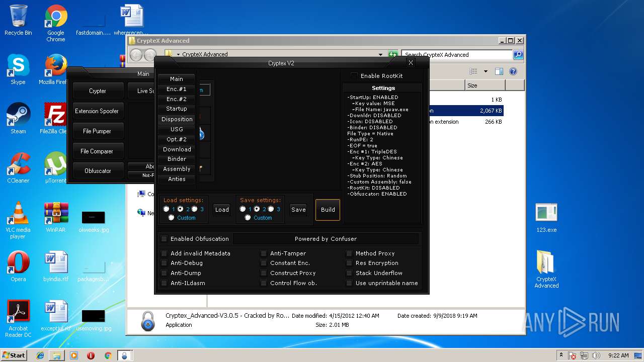The width and height of the screenshot is (644, 362).
Task: Select the CrypteX Advanced desktop folder
Action: click(x=546, y=269)
